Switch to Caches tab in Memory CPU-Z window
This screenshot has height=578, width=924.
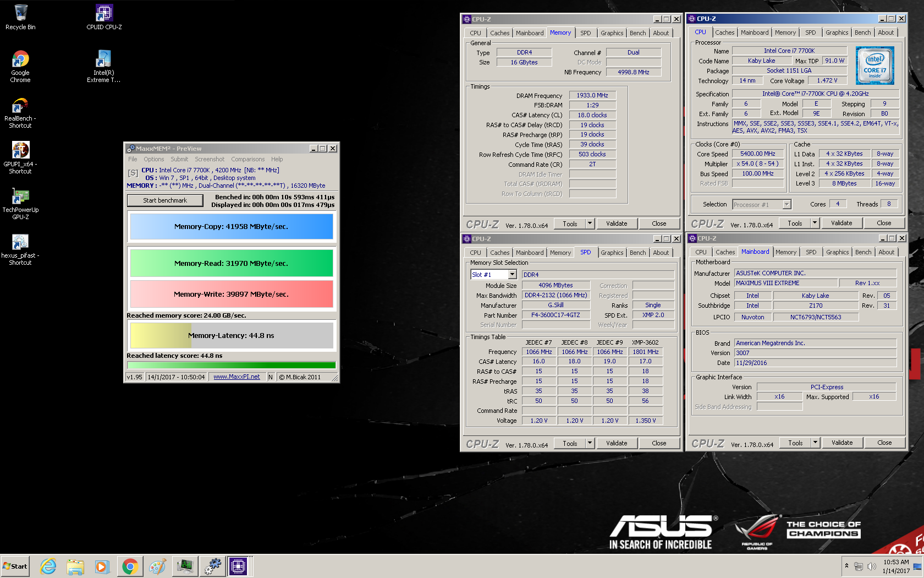pos(500,33)
